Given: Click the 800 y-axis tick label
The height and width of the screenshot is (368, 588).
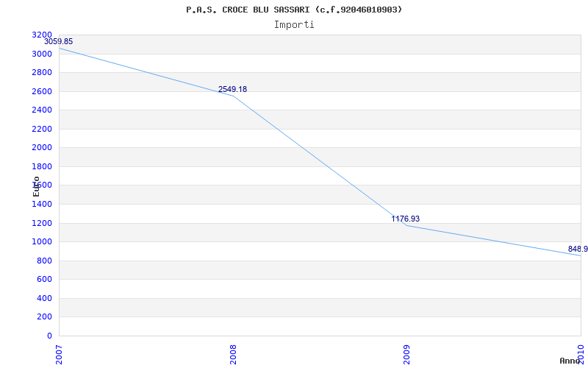Looking at the screenshot, I should [44, 261].
